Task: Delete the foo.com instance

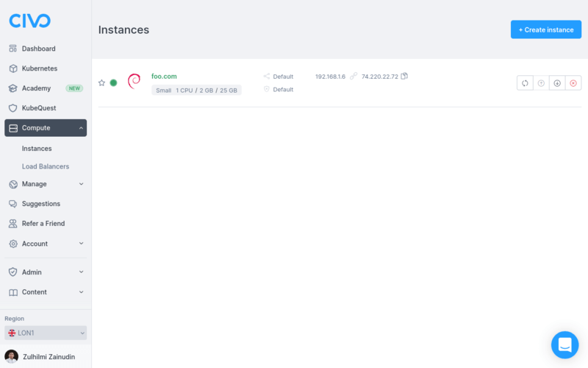Action: (573, 83)
